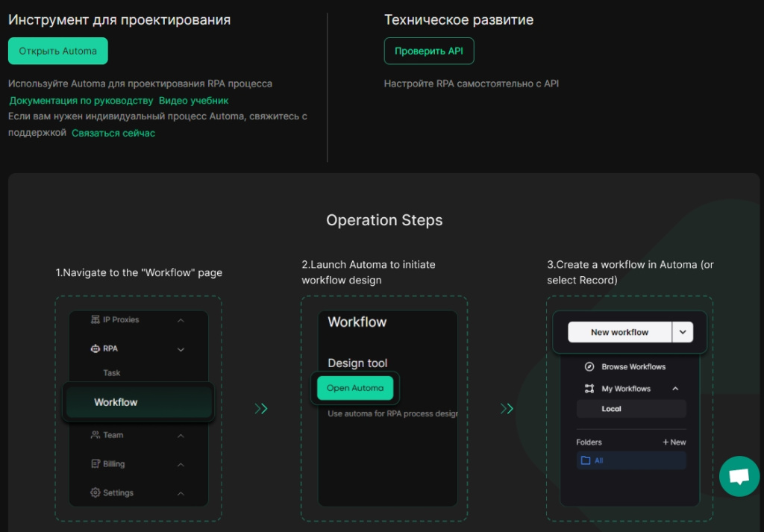Click the Открыть Automa button
Image resolution: width=764 pixels, height=532 pixels.
coord(58,51)
